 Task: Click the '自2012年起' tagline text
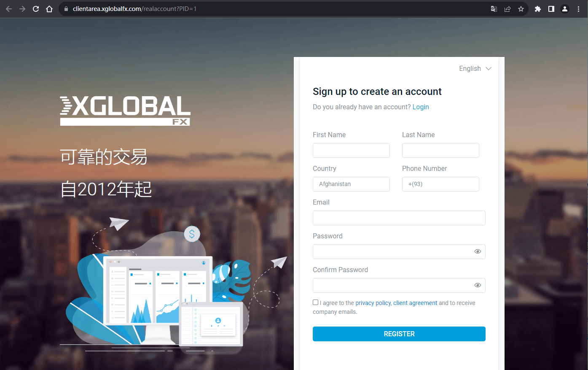point(106,189)
